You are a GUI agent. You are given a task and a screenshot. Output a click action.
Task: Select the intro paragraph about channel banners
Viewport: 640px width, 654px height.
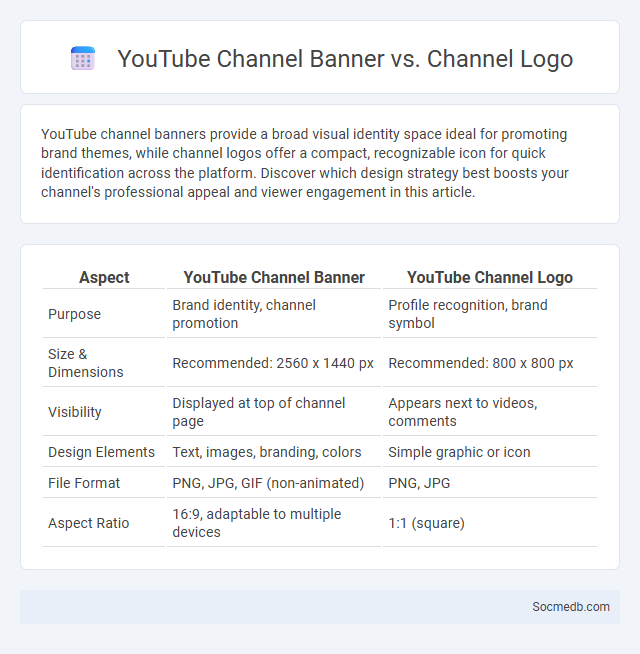[305, 163]
